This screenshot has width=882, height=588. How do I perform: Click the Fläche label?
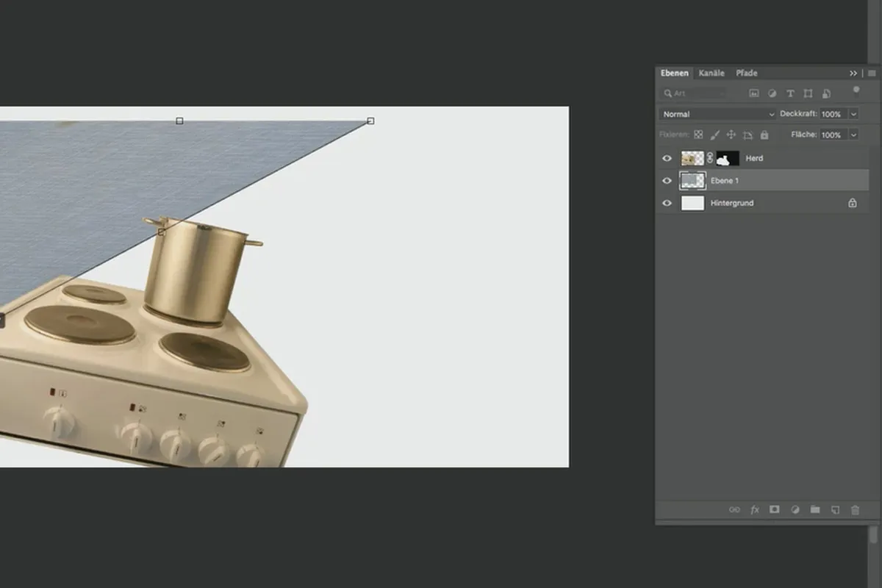804,135
